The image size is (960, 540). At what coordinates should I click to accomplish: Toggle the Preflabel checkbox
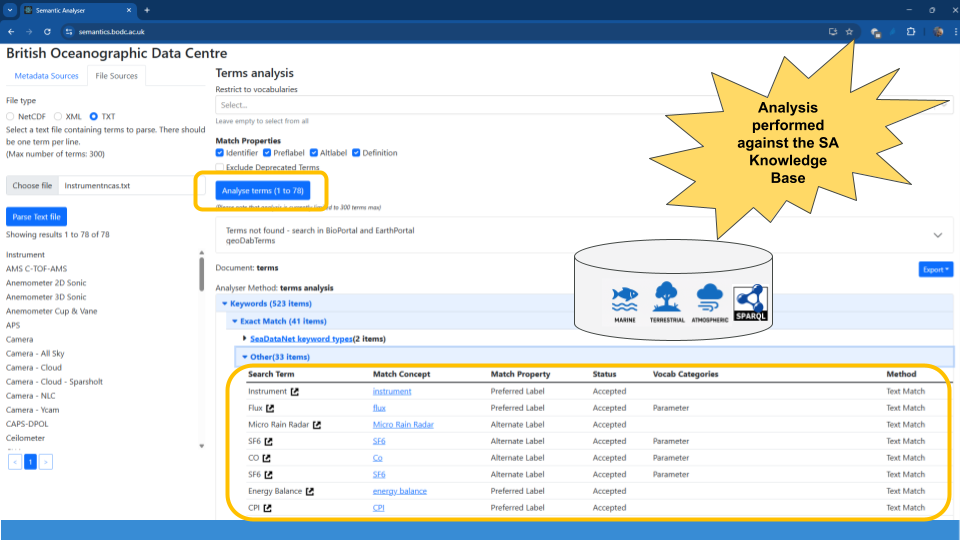click(x=267, y=153)
